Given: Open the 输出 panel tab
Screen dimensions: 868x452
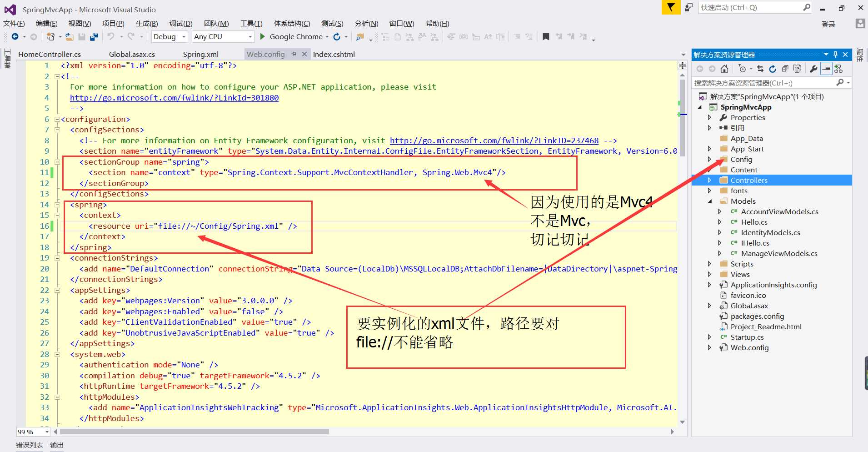Looking at the screenshot, I should 57,445.
